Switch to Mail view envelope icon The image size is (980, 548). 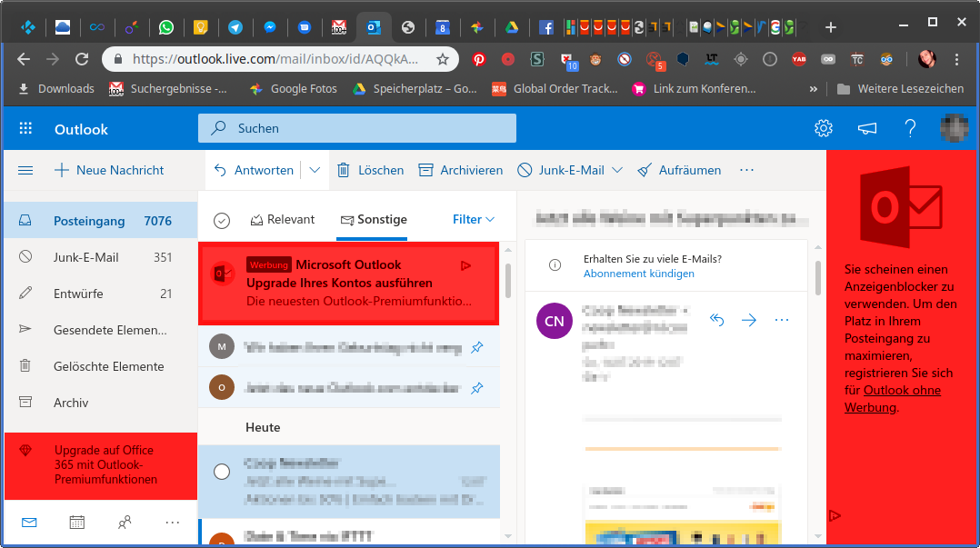[x=29, y=523]
